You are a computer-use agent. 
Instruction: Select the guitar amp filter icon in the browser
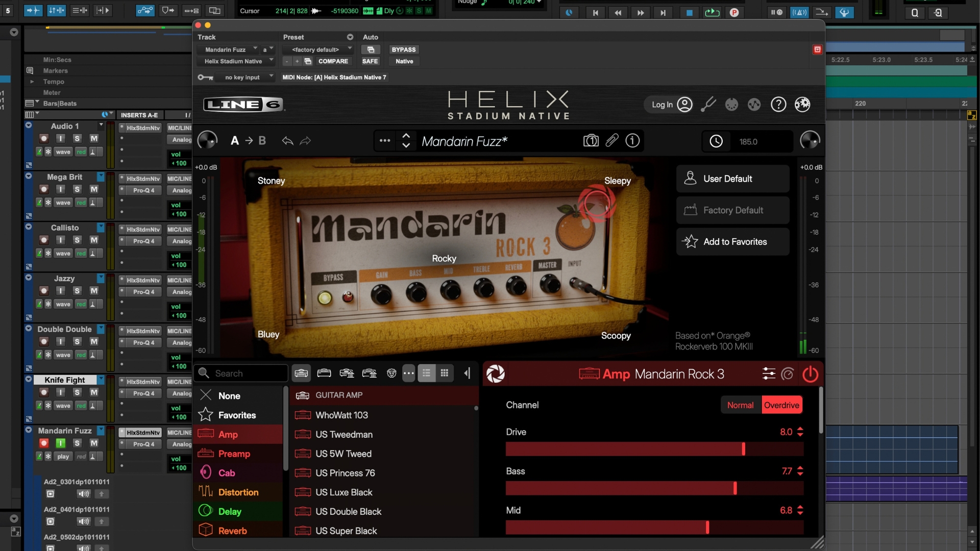coord(301,373)
